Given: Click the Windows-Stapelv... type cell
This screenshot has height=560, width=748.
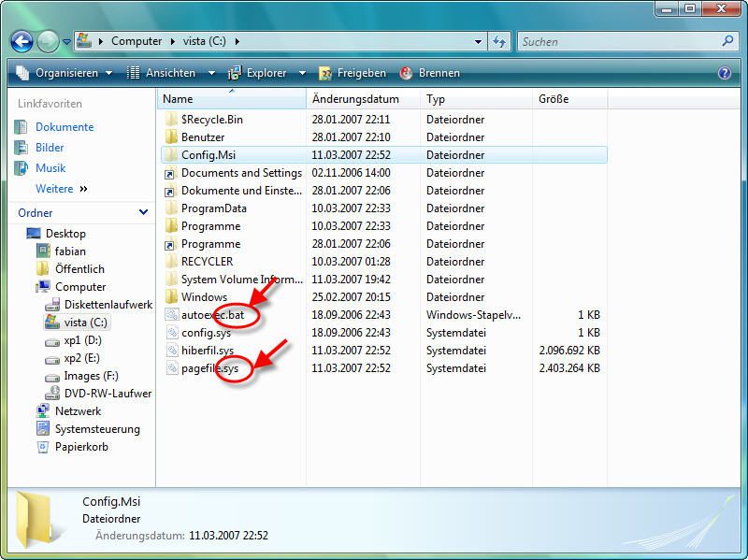Looking at the screenshot, I should coord(473,315).
